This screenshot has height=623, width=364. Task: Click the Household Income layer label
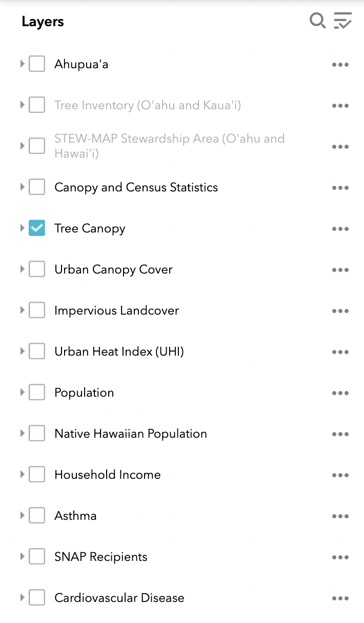(107, 475)
